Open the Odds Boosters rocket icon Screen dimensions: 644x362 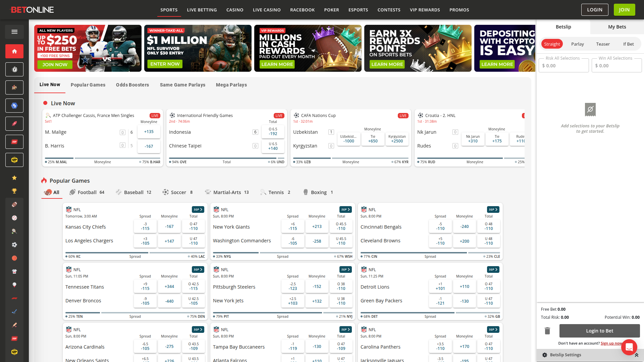[14, 124]
